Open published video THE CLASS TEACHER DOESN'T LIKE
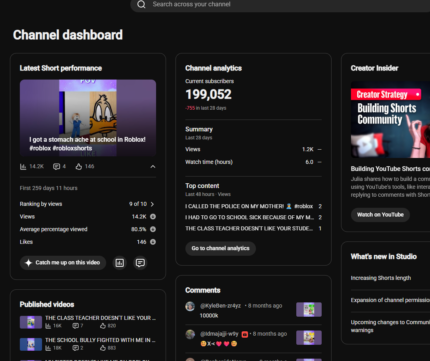The width and height of the screenshot is (430, 361). 100,318
